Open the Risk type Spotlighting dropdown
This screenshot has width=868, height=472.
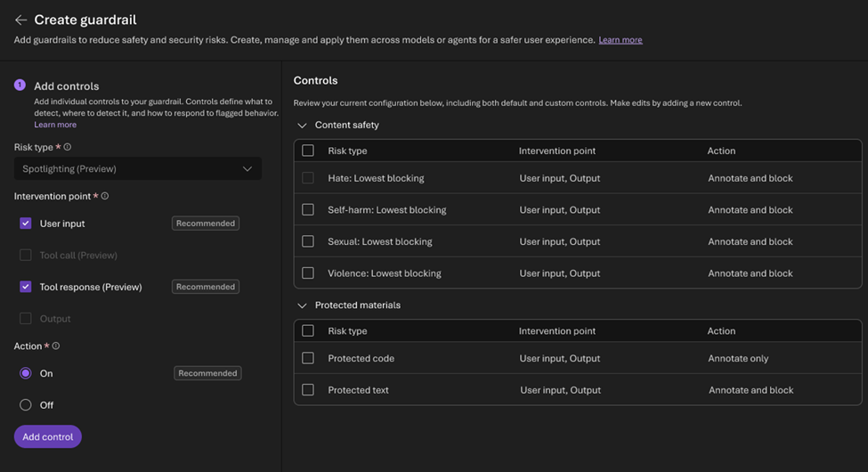pyautogui.click(x=138, y=168)
